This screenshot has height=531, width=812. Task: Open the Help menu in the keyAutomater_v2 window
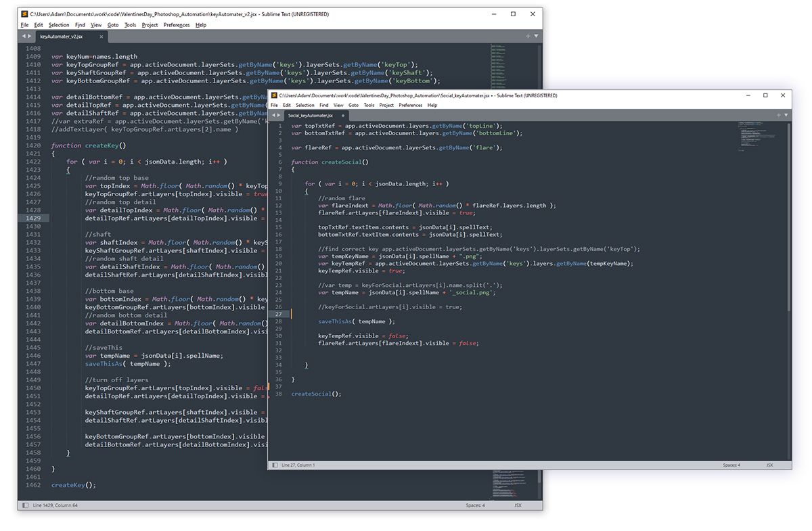click(x=201, y=25)
